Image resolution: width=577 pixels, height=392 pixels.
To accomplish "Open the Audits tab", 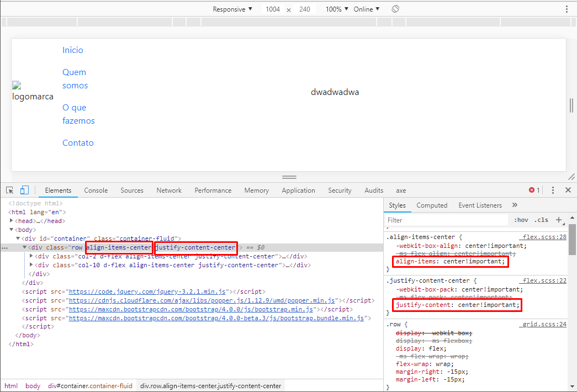I will click(374, 190).
